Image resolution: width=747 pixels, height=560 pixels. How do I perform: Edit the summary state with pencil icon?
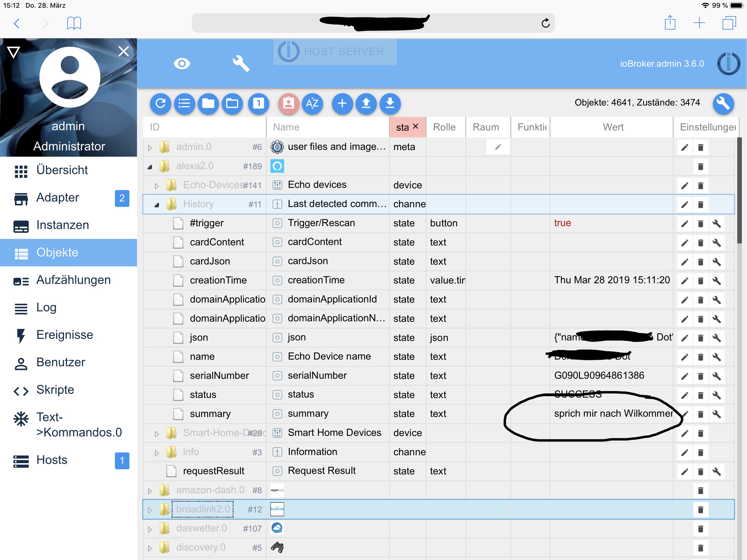coord(685,414)
